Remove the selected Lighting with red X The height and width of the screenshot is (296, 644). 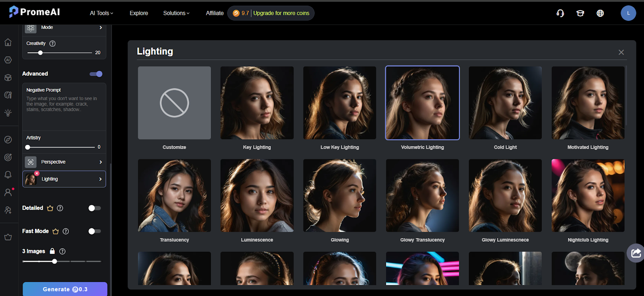pos(37,173)
